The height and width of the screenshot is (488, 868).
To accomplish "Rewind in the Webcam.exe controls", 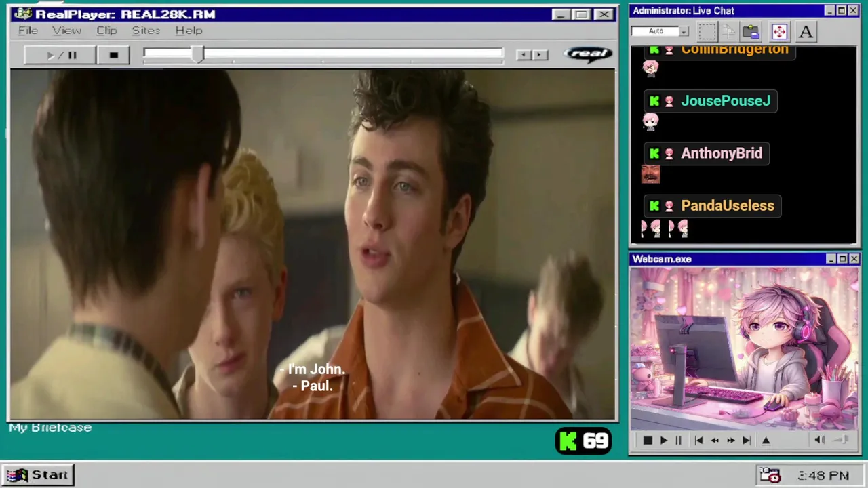I will pyautogui.click(x=715, y=441).
